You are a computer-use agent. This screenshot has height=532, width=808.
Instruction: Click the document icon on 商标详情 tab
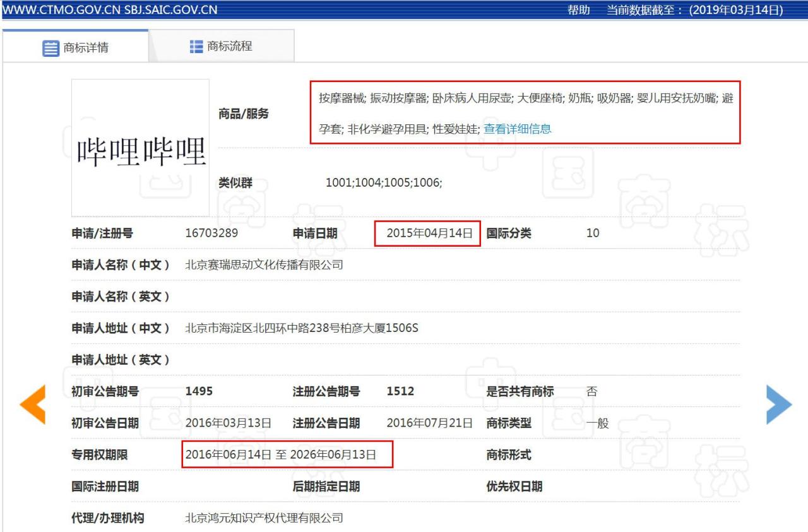tap(50, 48)
